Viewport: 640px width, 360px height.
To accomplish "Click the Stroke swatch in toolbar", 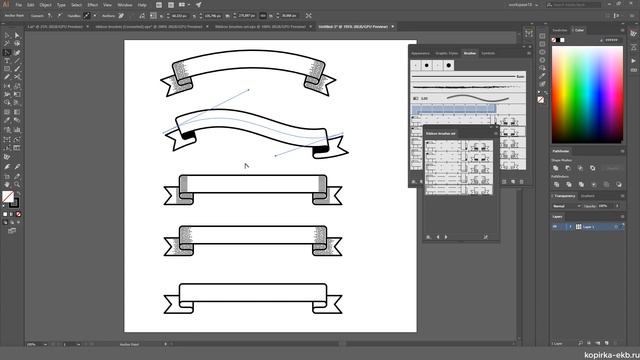I will coord(14,203).
